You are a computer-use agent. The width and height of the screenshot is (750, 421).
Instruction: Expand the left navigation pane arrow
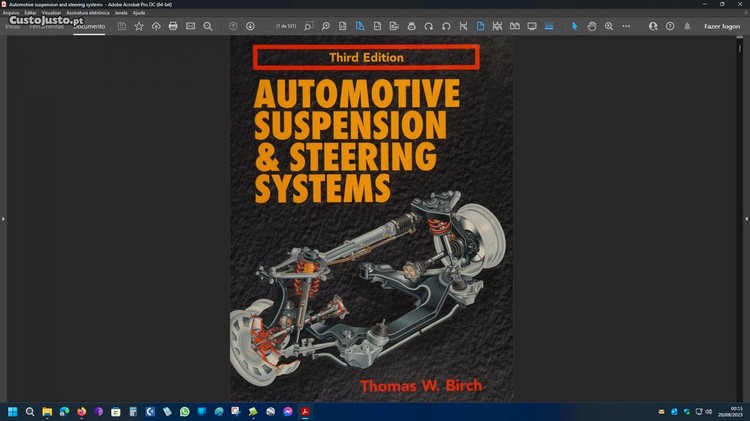3,218
